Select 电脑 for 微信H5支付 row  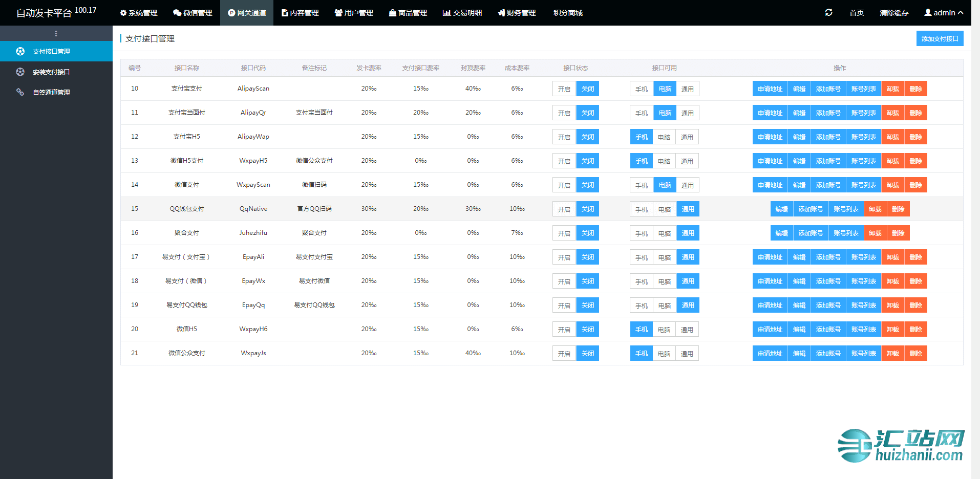coord(664,161)
